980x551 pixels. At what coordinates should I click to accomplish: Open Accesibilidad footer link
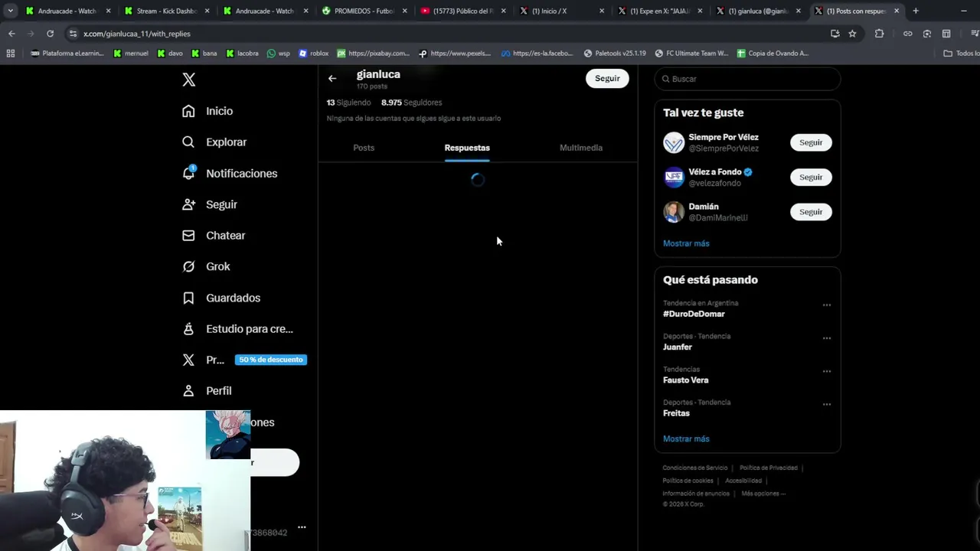tap(743, 481)
